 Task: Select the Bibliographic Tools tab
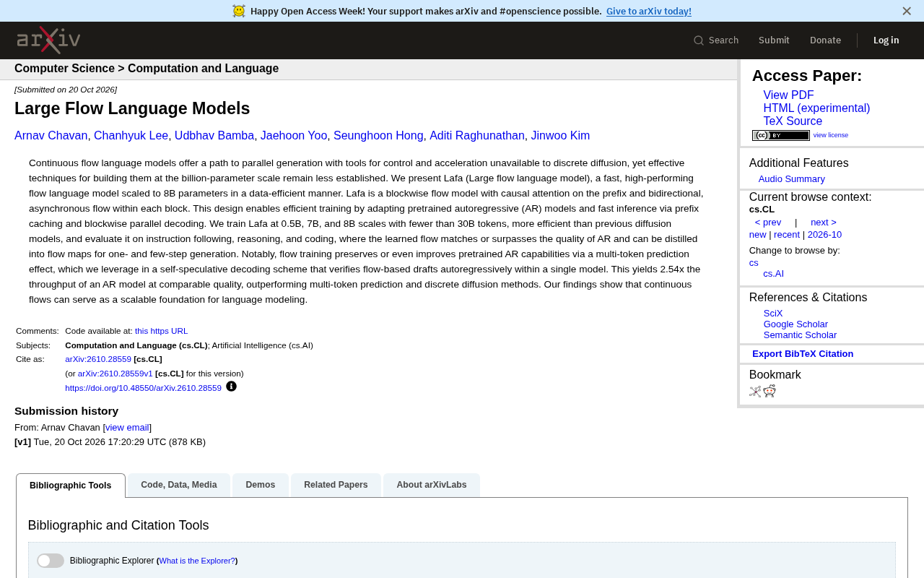point(71,486)
